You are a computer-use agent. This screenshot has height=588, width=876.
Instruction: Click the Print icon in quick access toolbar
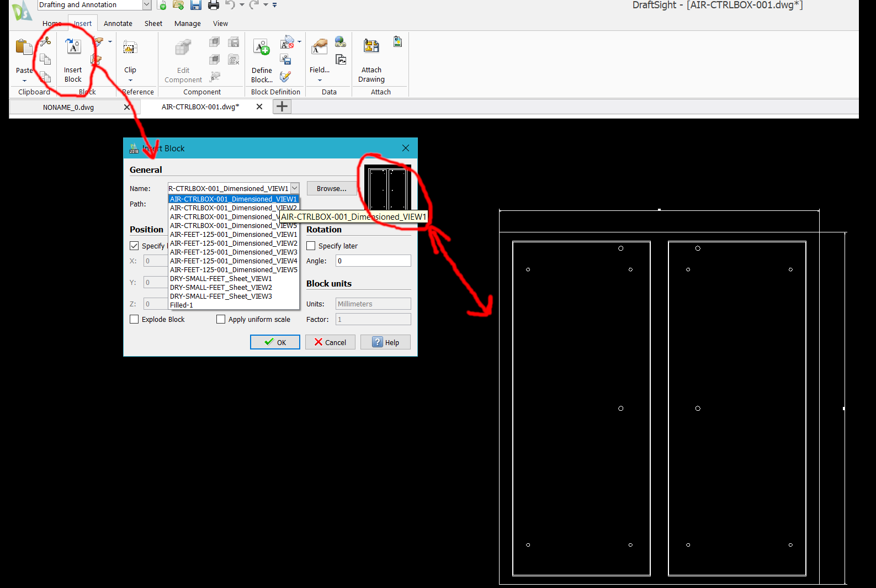coord(214,5)
